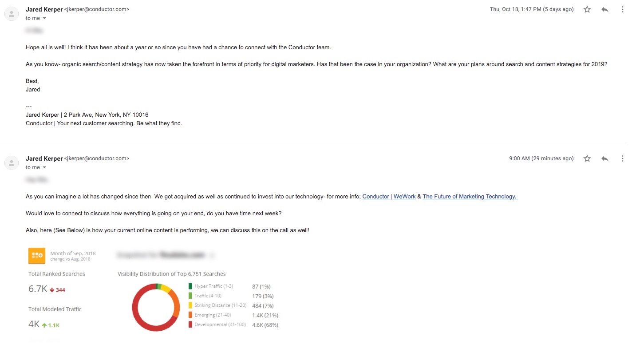Click sender avatar on second email

(12, 163)
